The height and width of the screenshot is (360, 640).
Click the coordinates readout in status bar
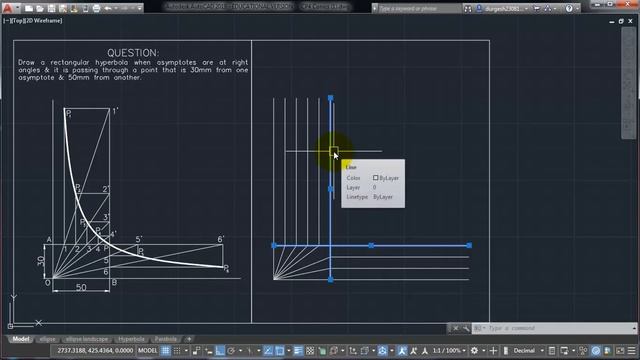[x=95, y=351]
